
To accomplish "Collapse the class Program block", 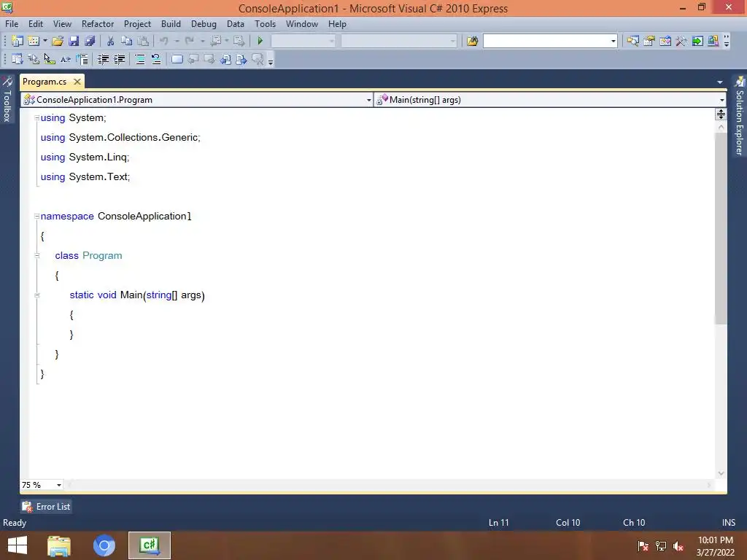I will pyautogui.click(x=36, y=256).
